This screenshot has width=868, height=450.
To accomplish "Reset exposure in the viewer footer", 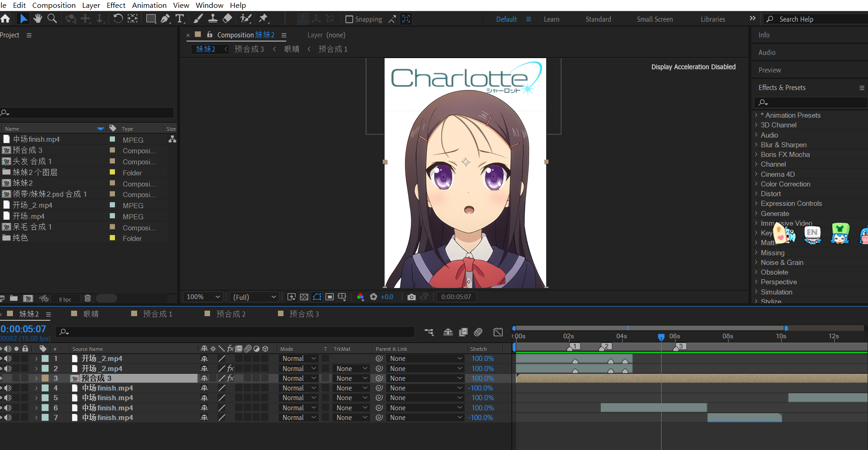I will point(374,297).
